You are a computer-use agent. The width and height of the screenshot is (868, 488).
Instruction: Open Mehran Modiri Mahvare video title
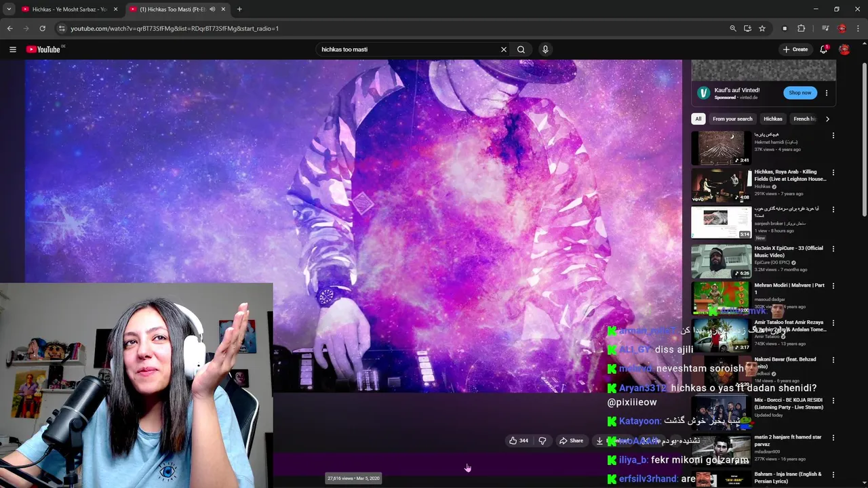click(x=790, y=289)
